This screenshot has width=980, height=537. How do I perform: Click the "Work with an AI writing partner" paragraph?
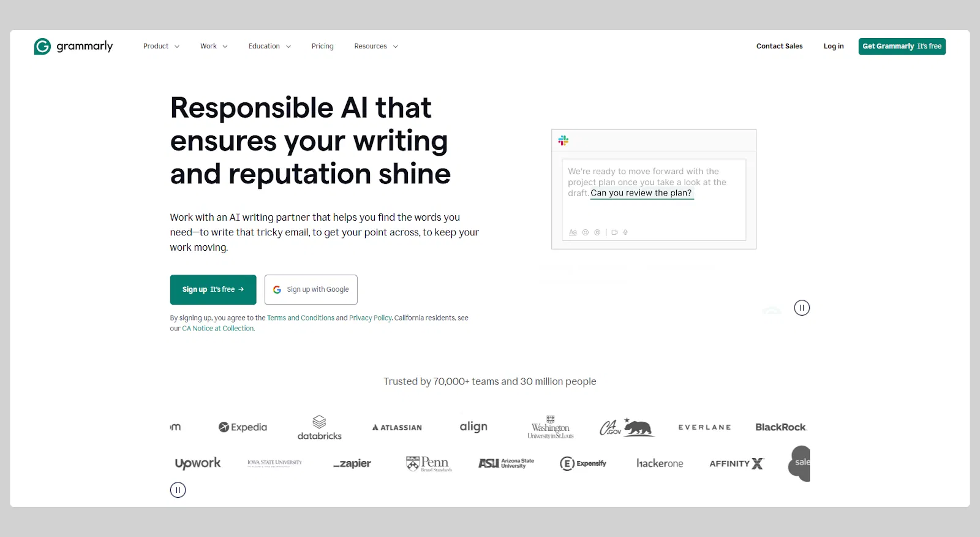[x=325, y=232]
